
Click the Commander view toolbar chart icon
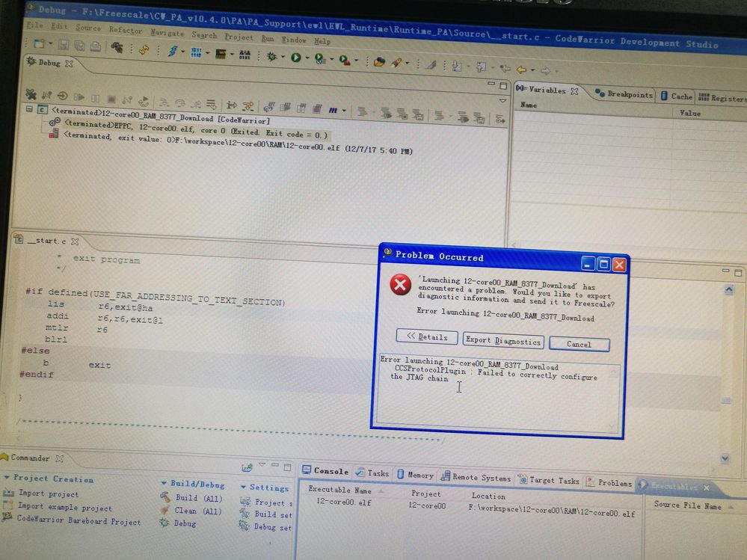(247, 467)
